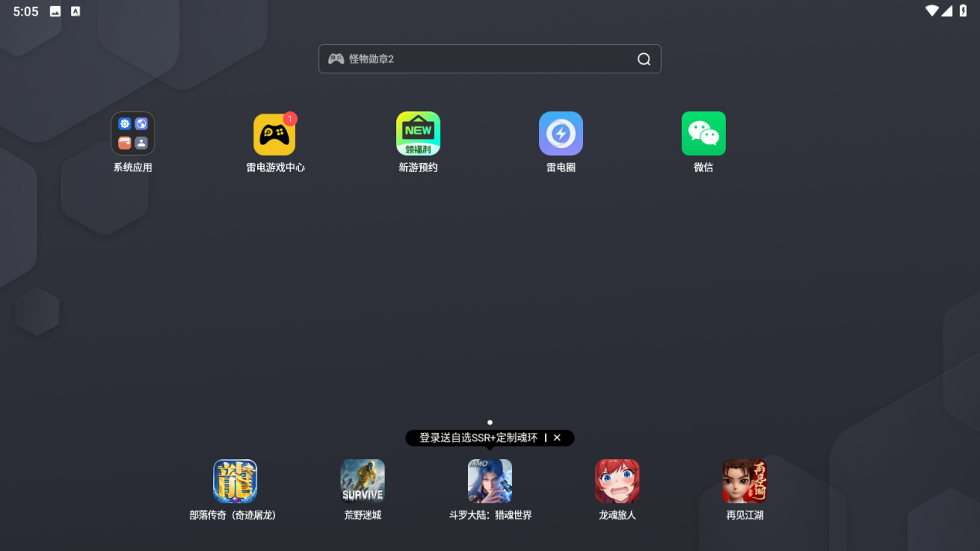The width and height of the screenshot is (980, 551).
Task: Click the 雷电游戏中心 label text
Action: pos(276,167)
